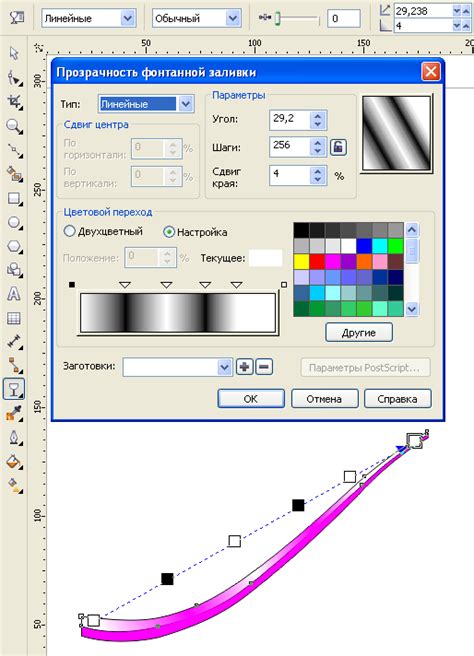474x656 pixels.
Task: Click the OK button
Action: point(251,399)
